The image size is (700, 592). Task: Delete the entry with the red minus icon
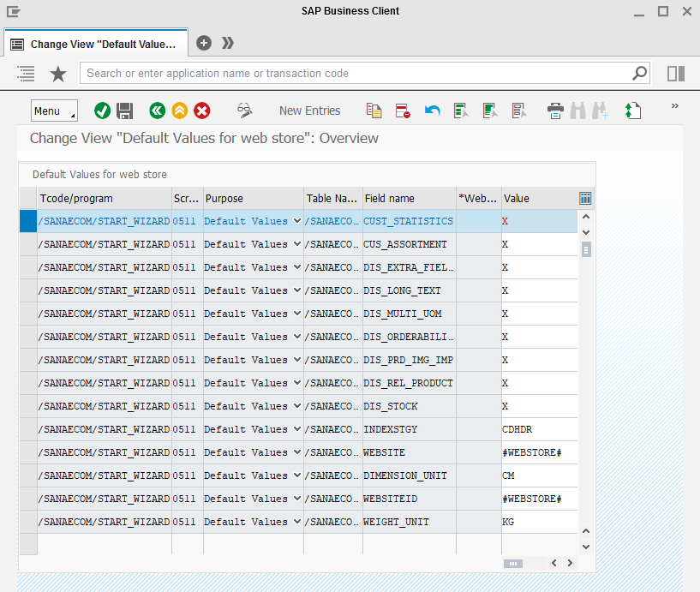403,111
